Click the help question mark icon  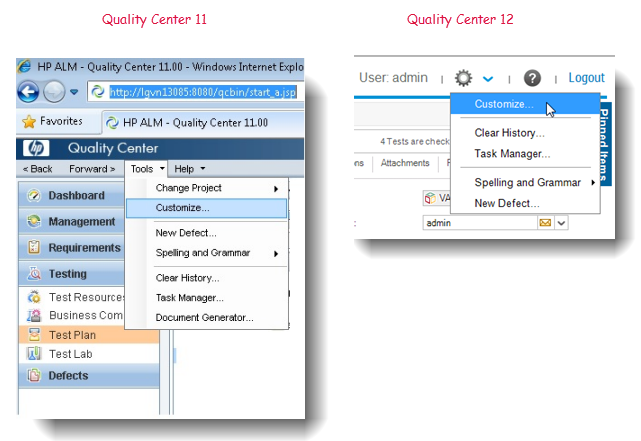[532, 78]
